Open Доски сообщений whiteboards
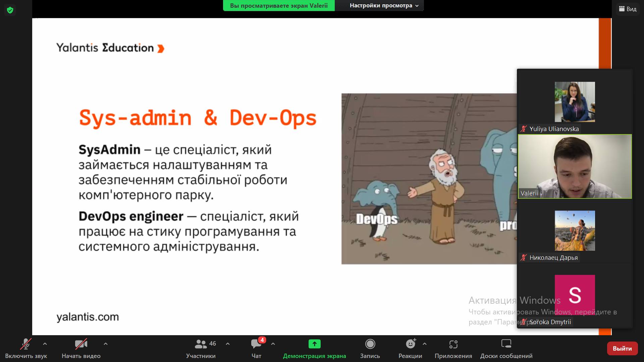This screenshot has height=362, width=644. [x=506, y=349]
